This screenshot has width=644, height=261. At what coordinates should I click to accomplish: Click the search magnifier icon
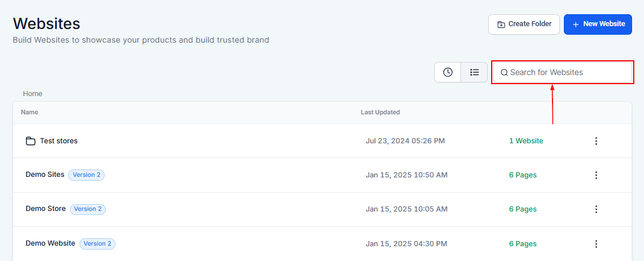(x=504, y=73)
